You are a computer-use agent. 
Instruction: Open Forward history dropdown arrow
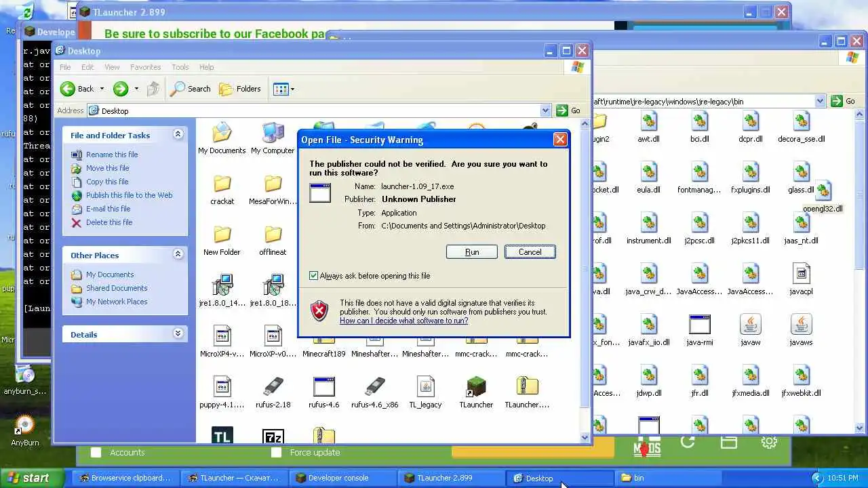(136, 89)
